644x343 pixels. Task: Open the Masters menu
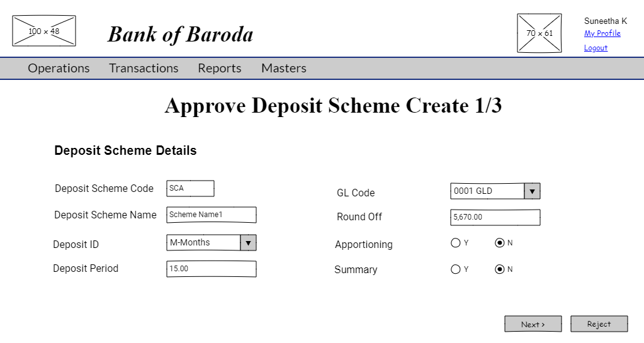(x=284, y=68)
